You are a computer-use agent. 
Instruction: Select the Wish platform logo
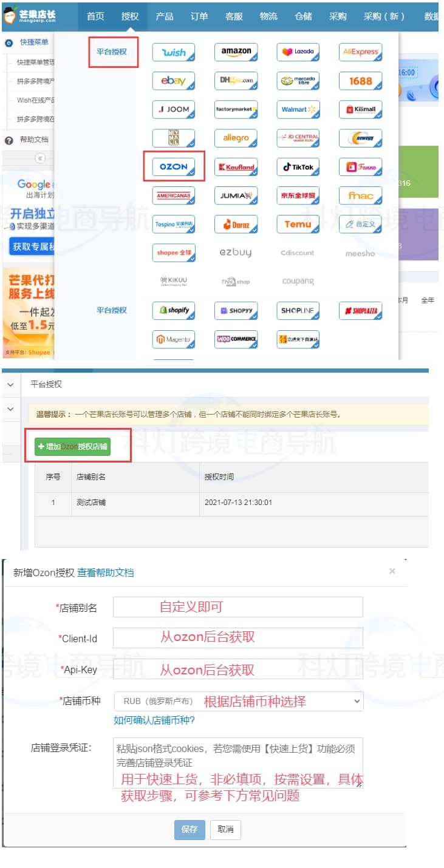174,52
